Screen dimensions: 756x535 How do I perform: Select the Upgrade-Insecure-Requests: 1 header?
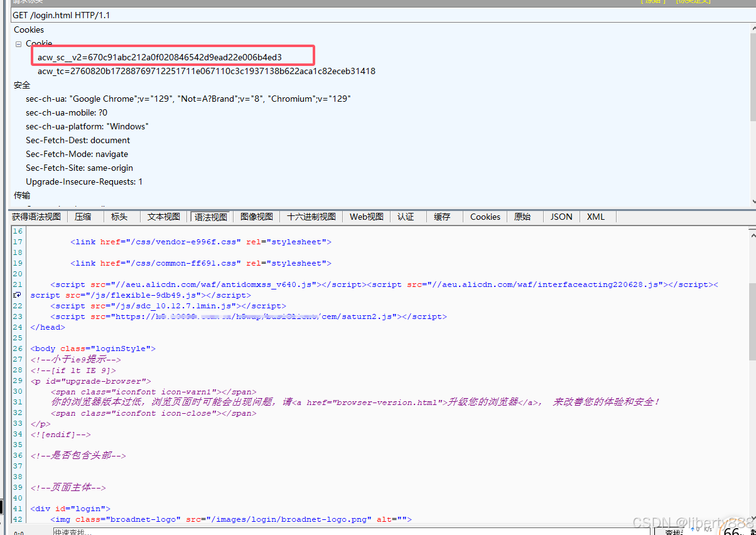click(x=84, y=181)
